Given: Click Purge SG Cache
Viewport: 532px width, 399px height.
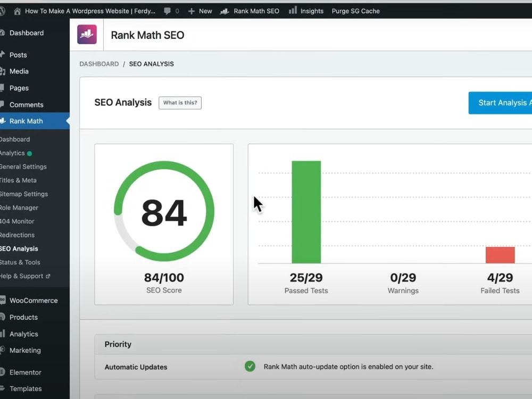Looking at the screenshot, I should pos(355,11).
